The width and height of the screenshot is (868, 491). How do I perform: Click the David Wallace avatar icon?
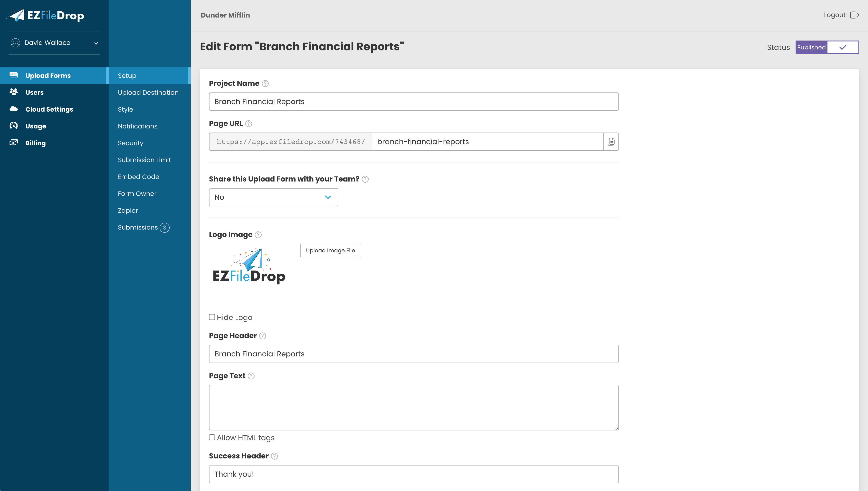(x=15, y=43)
